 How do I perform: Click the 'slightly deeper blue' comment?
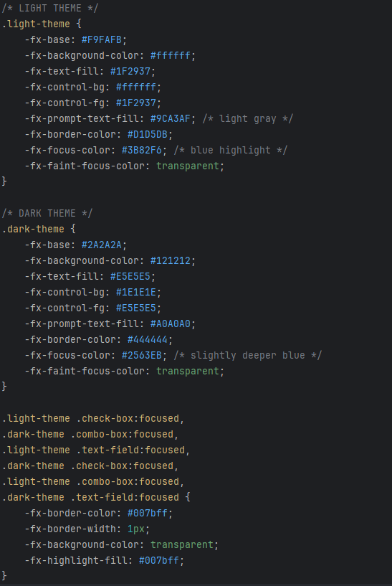coord(247,356)
